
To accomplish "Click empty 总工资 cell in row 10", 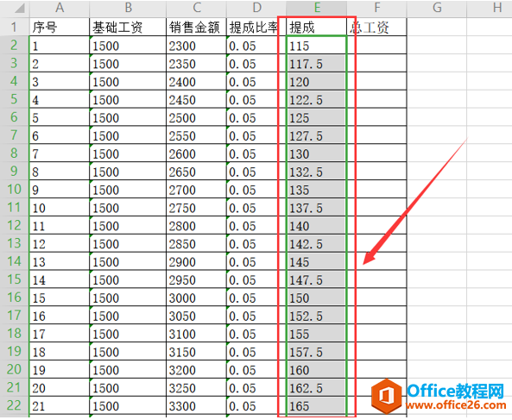I will click(x=376, y=190).
